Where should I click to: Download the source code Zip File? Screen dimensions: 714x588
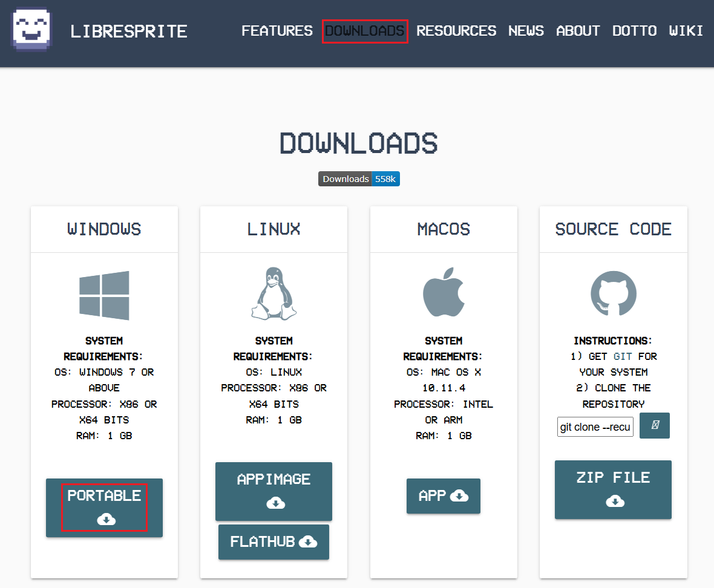[x=613, y=489]
